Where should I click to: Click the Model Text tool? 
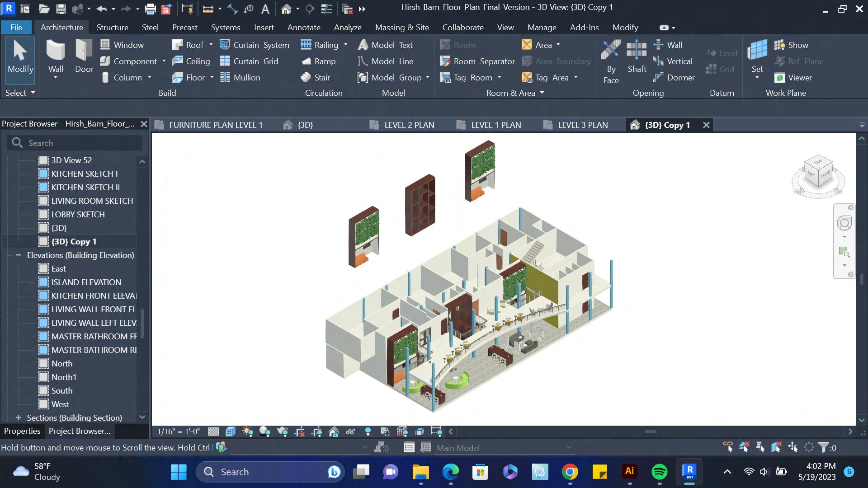tap(385, 45)
